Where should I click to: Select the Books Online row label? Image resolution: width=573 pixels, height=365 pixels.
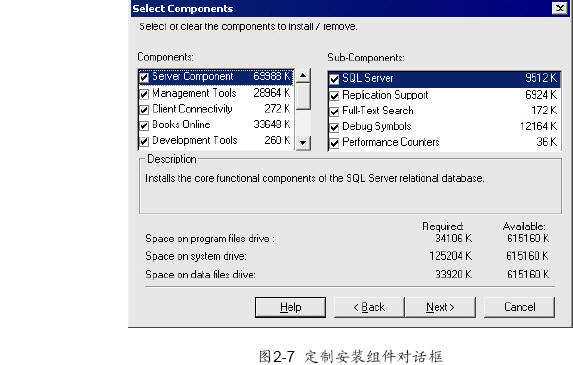(181, 125)
